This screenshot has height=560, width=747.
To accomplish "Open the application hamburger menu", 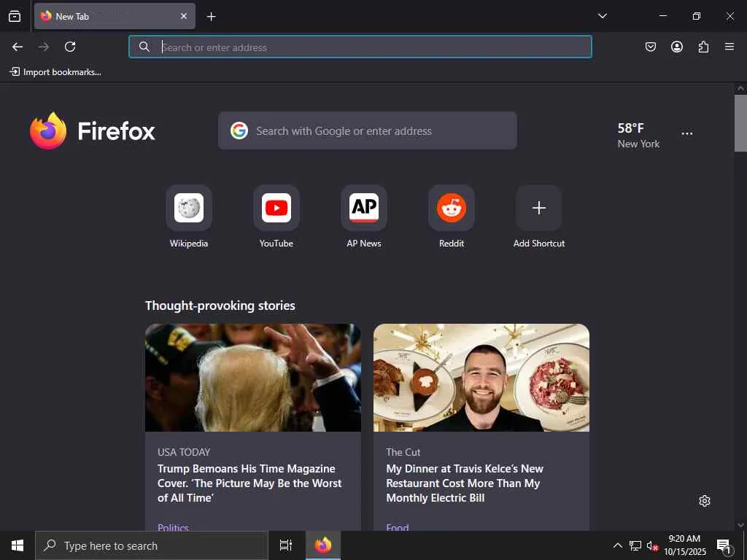I will click(729, 47).
